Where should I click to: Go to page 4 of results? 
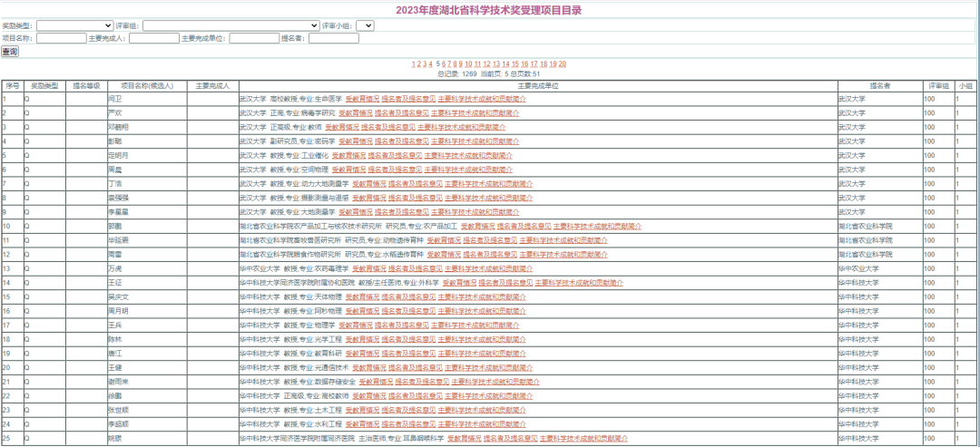point(431,63)
